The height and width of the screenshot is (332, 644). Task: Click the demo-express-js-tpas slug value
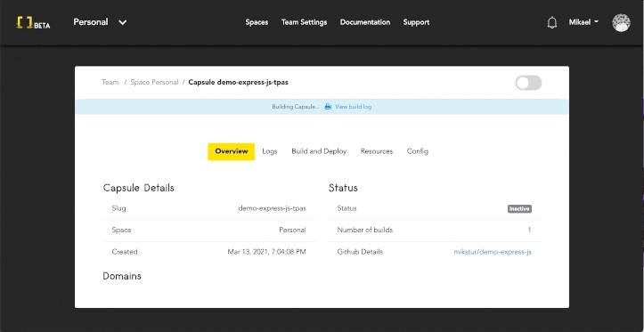click(272, 208)
